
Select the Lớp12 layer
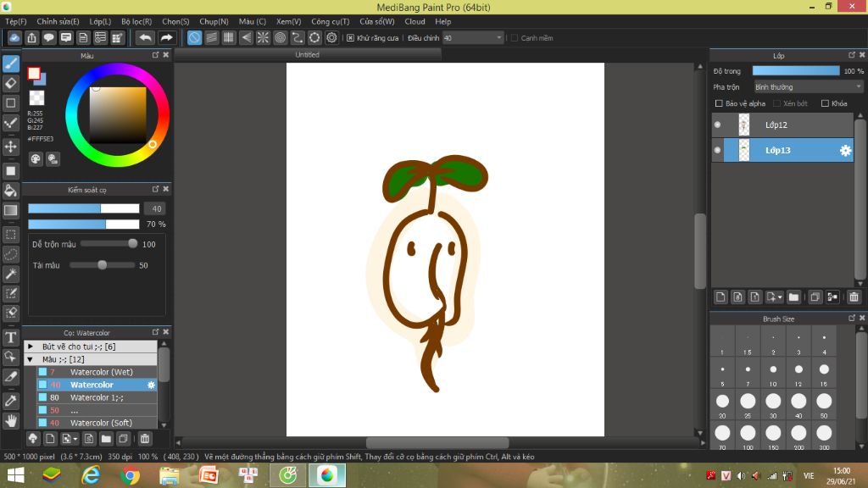coord(782,125)
